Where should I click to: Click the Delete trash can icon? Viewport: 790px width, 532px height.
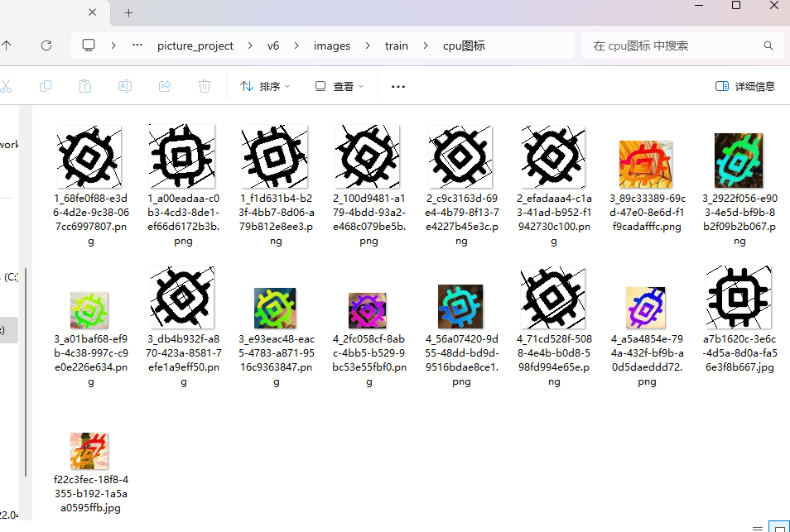(205, 86)
